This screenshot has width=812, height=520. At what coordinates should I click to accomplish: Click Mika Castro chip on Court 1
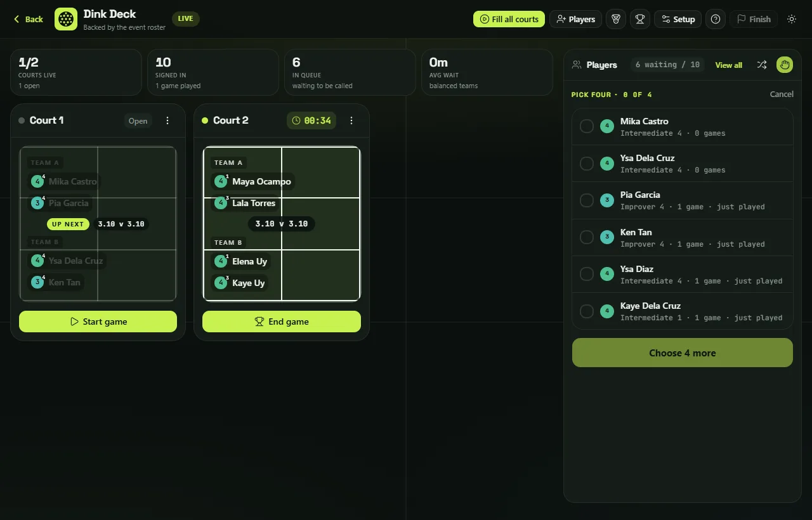(x=64, y=181)
